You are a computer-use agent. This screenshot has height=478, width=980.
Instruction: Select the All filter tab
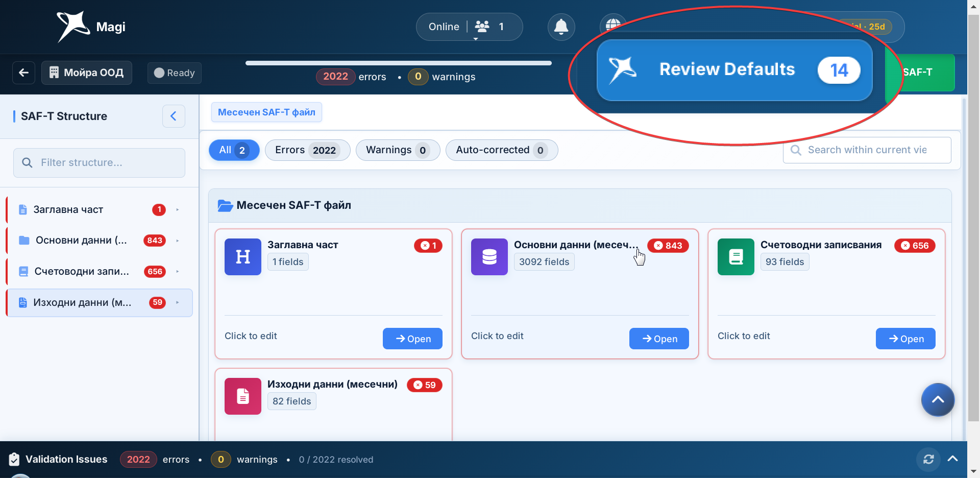234,150
